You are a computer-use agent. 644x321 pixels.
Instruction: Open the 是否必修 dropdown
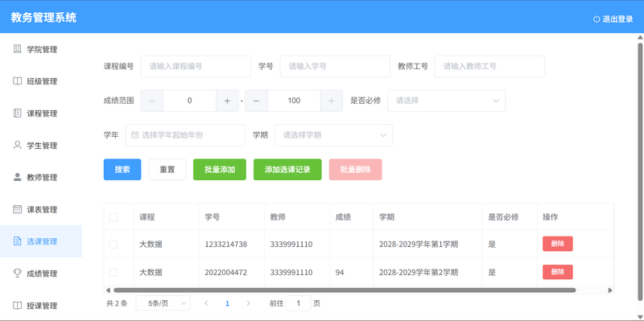[447, 101]
